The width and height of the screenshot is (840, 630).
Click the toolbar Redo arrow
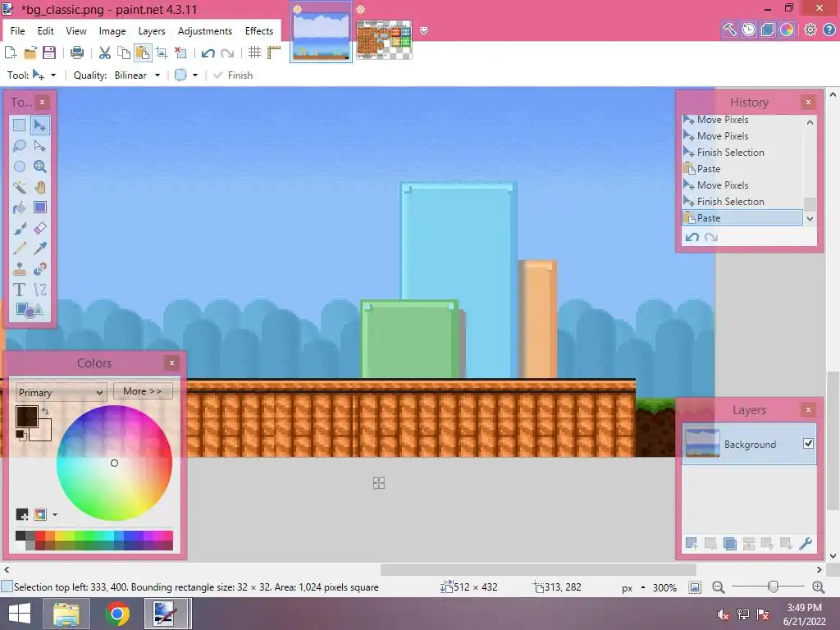click(227, 52)
